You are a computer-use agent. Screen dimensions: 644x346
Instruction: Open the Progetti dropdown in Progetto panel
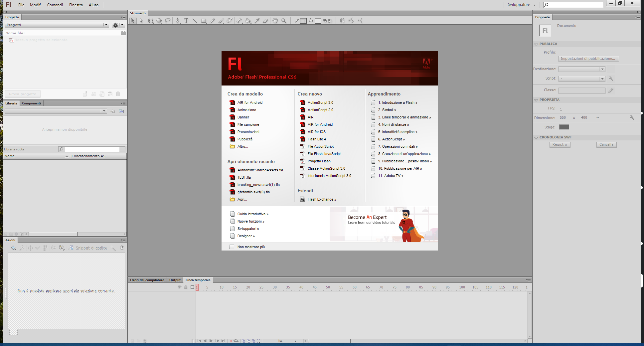106,25
